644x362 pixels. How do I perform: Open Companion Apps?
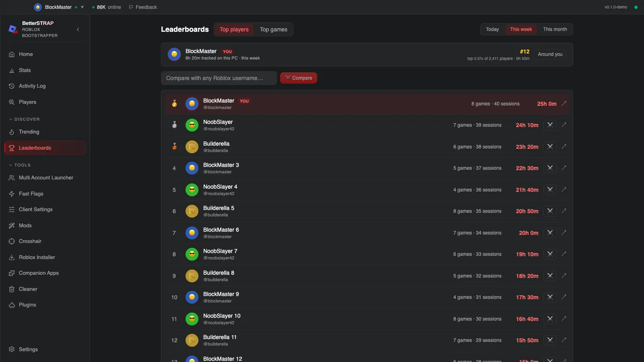point(45,273)
